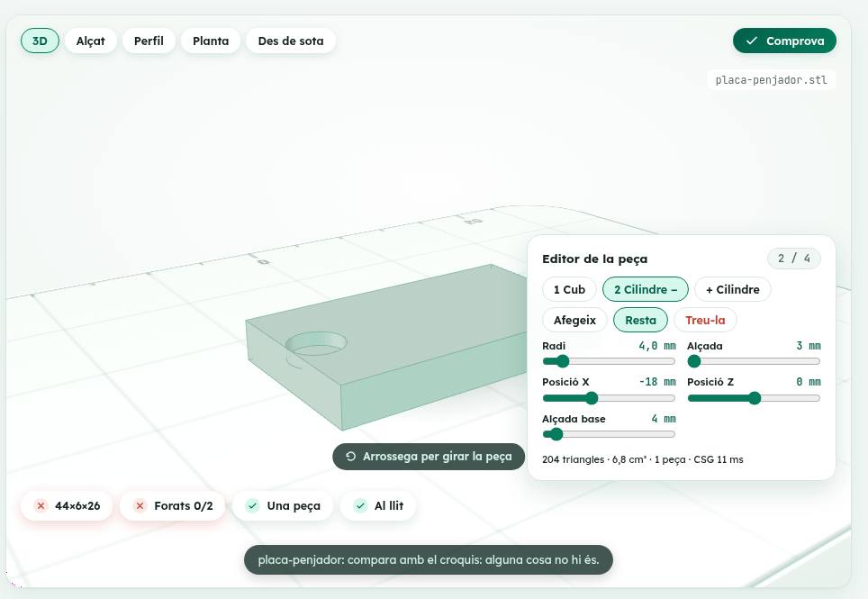The width and height of the screenshot is (868, 599).
Task: Click the Arrossega per girar la peça hint
Action: point(429,456)
